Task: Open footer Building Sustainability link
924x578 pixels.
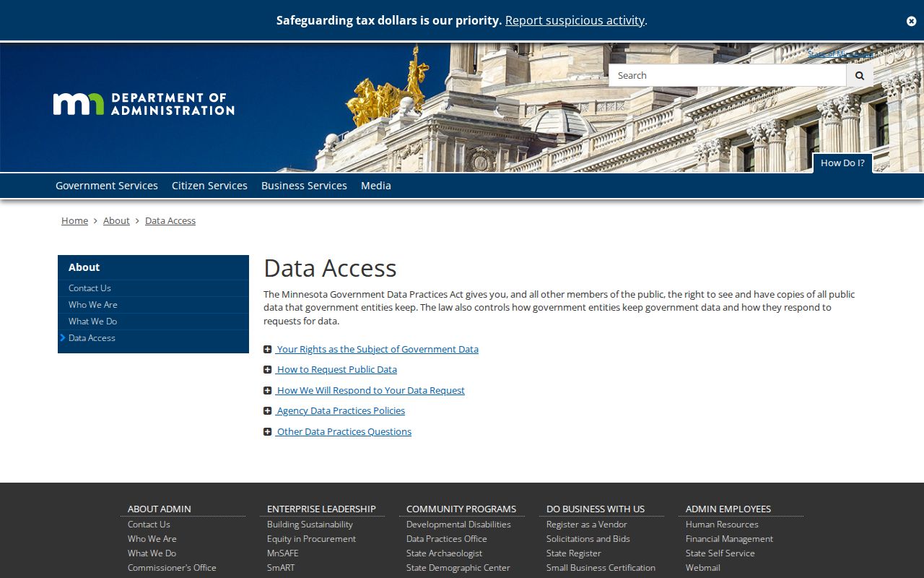Action: [x=310, y=525]
